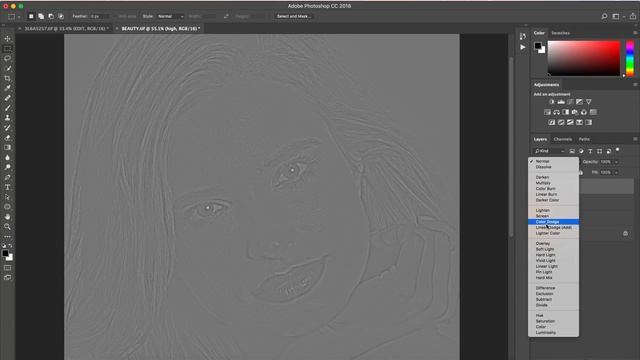
Task: Select the Lasso tool
Action: [x=8, y=58]
